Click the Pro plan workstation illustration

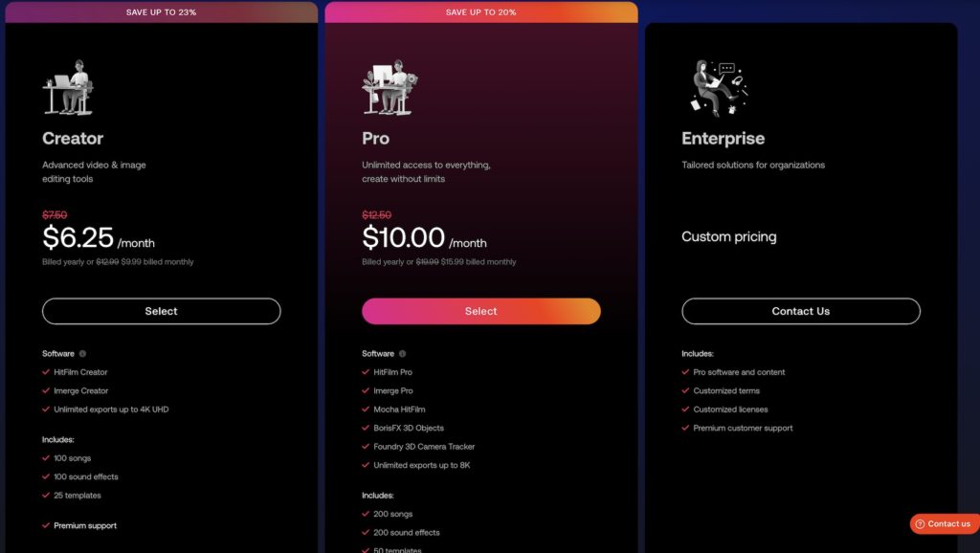coord(390,87)
